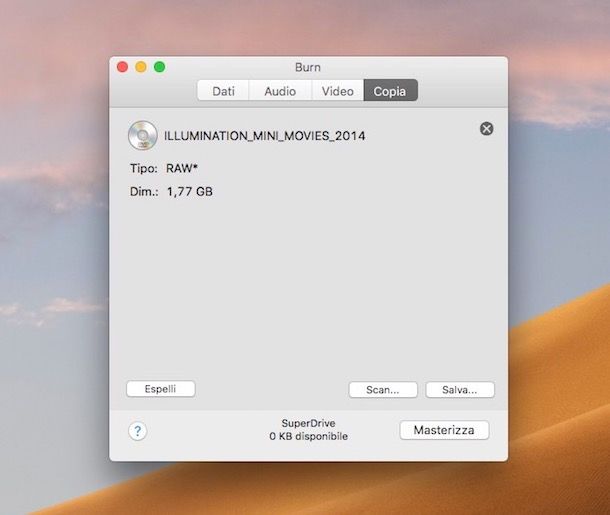Screen dimensions: 610x515
Task: Click the SuperDrive label
Action: click(309, 423)
